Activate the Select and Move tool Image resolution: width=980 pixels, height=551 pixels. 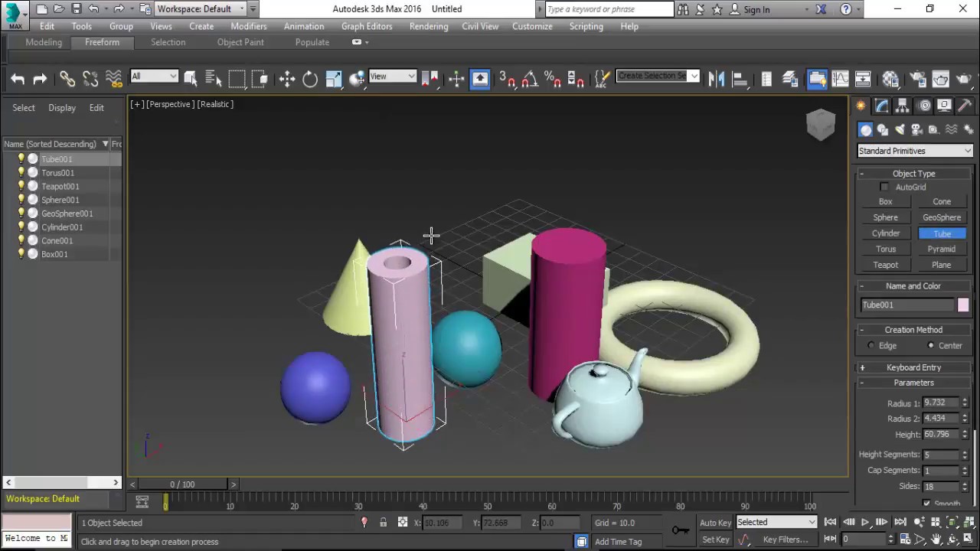pyautogui.click(x=287, y=78)
